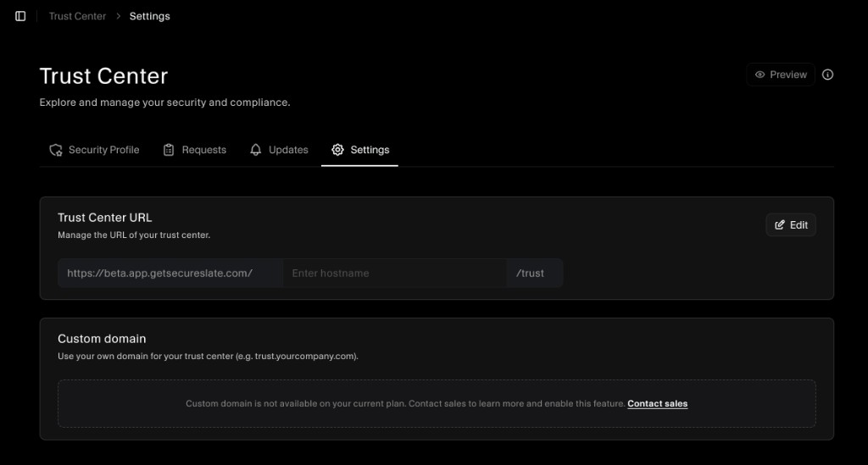
Task: Open the Requests tab
Action: tap(195, 150)
